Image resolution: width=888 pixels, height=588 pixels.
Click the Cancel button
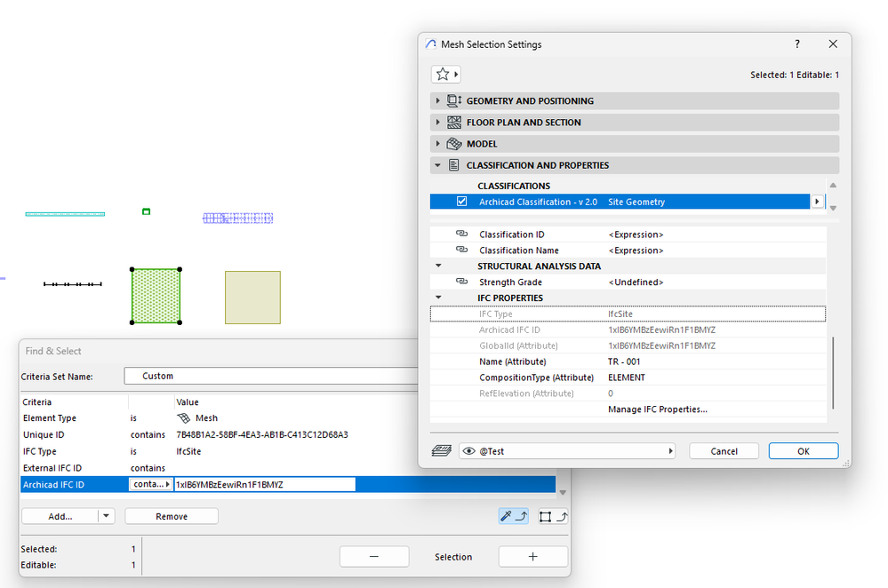[x=724, y=451]
